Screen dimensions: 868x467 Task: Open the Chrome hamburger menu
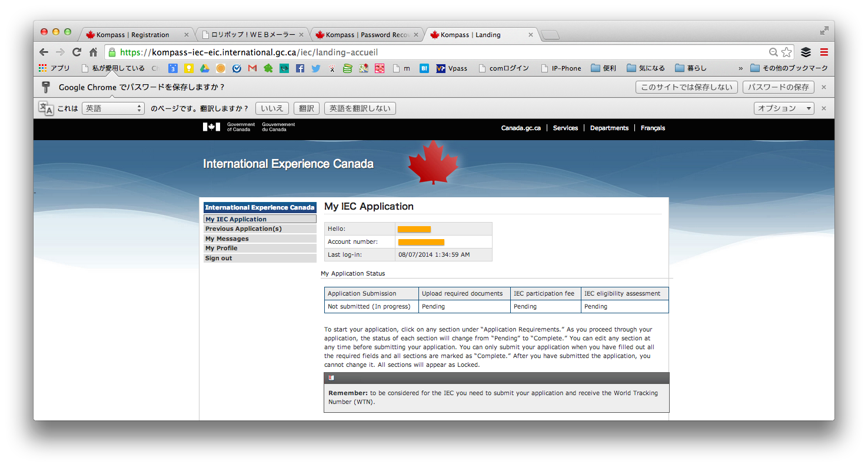tap(824, 52)
